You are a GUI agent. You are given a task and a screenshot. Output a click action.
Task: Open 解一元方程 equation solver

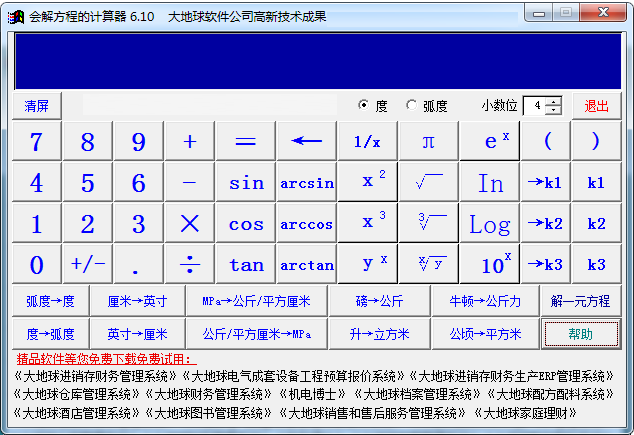(x=581, y=301)
